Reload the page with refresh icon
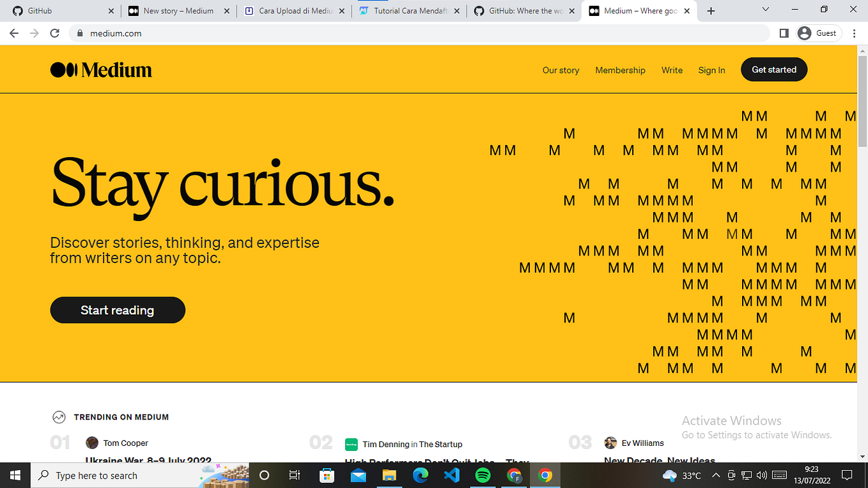Viewport: 868px width, 488px height. pos(55,33)
